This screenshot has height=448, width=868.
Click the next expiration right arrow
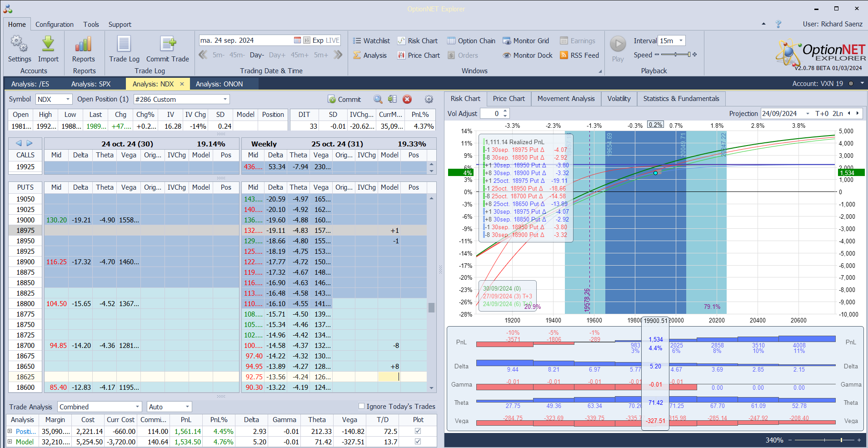pyautogui.click(x=30, y=143)
